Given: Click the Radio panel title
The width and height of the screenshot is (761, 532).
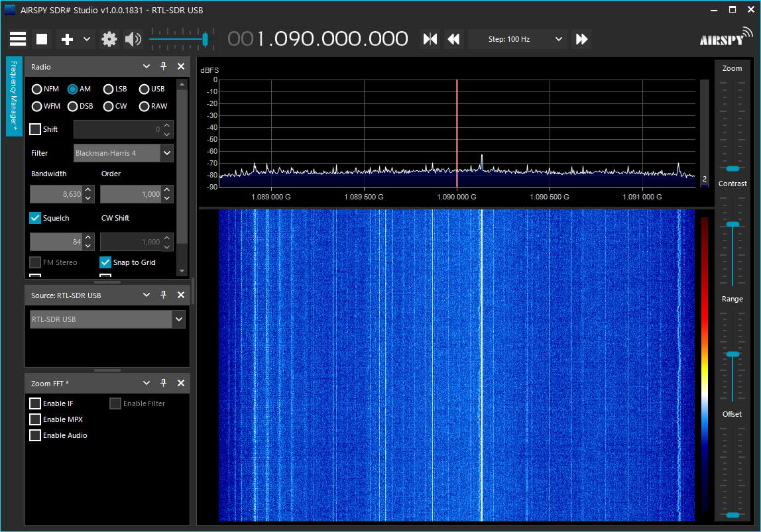Looking at the screenshot, I should click(41, 67).
